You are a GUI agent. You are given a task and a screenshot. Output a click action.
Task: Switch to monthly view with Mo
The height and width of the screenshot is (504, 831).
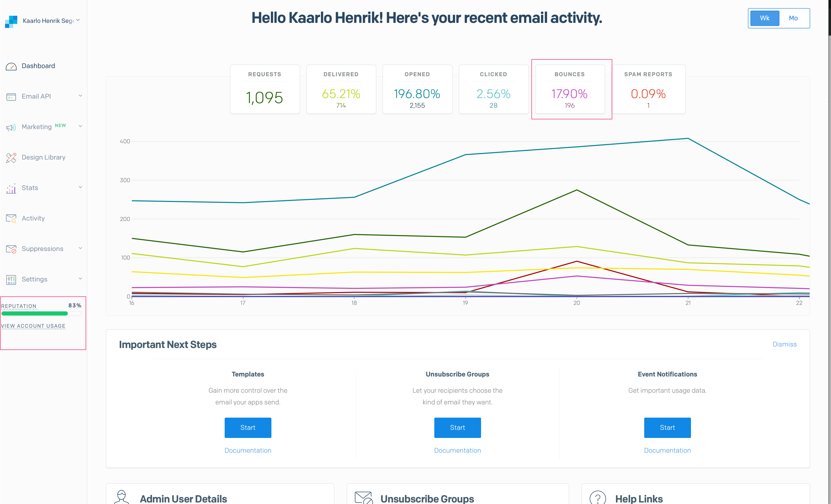[793, 18]
